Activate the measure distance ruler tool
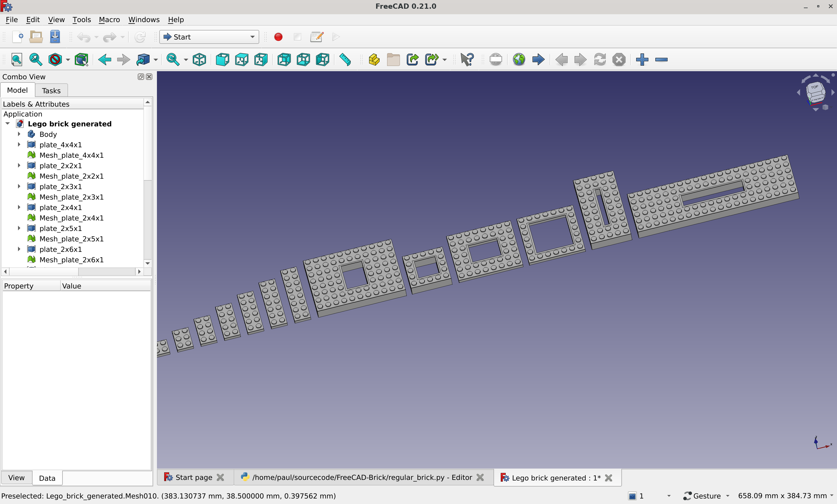Screen dimensions: 837x504 click(x=345, y=60)
